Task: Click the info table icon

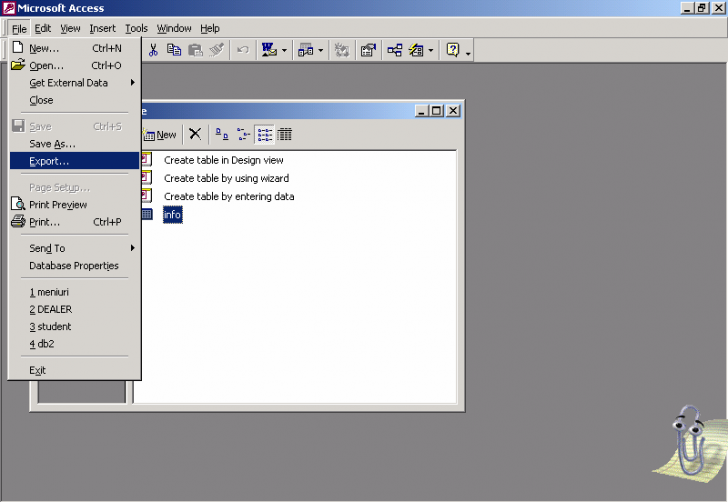Action: (x=145, y=214)
